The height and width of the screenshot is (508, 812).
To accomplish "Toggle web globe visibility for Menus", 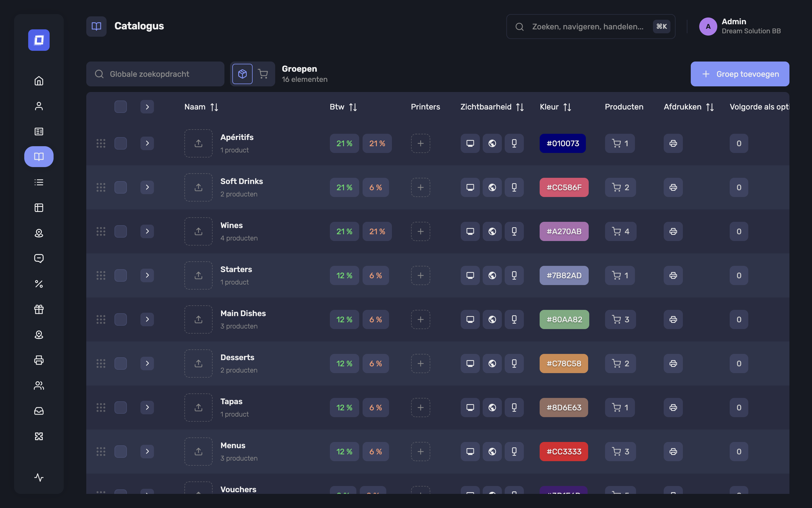I will (492, 452).
